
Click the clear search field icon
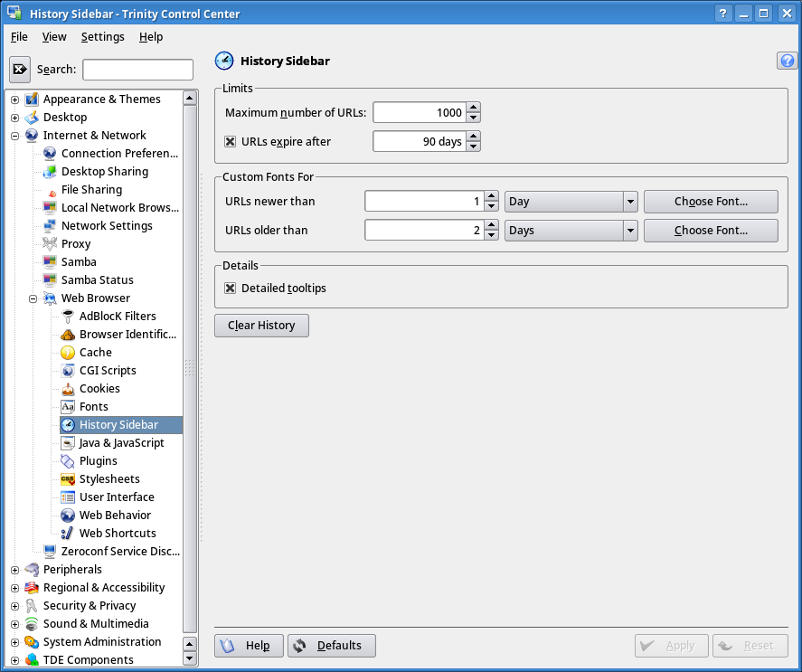tap(20, 69)
